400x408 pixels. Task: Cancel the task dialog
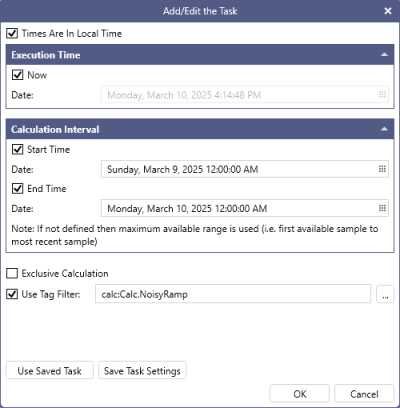click(364, 394)
